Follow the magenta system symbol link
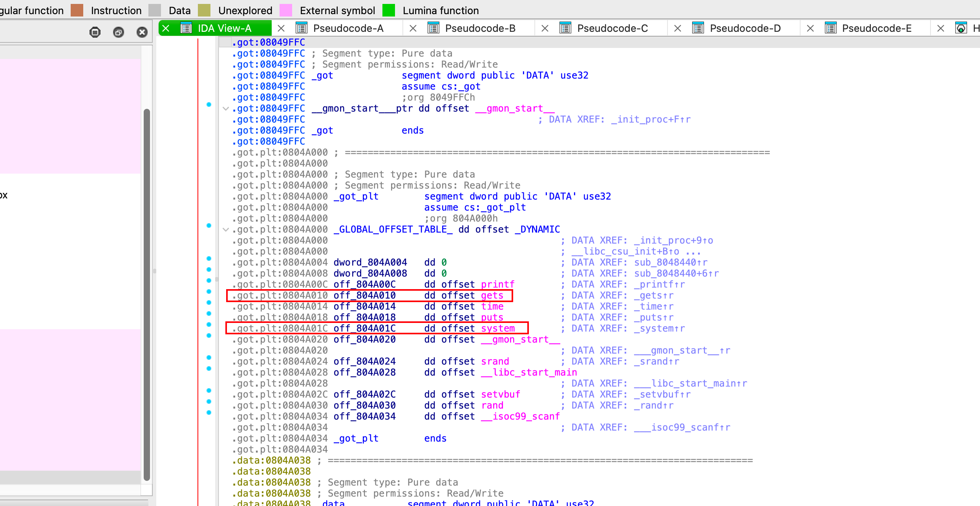 click(x=497, y=328)
